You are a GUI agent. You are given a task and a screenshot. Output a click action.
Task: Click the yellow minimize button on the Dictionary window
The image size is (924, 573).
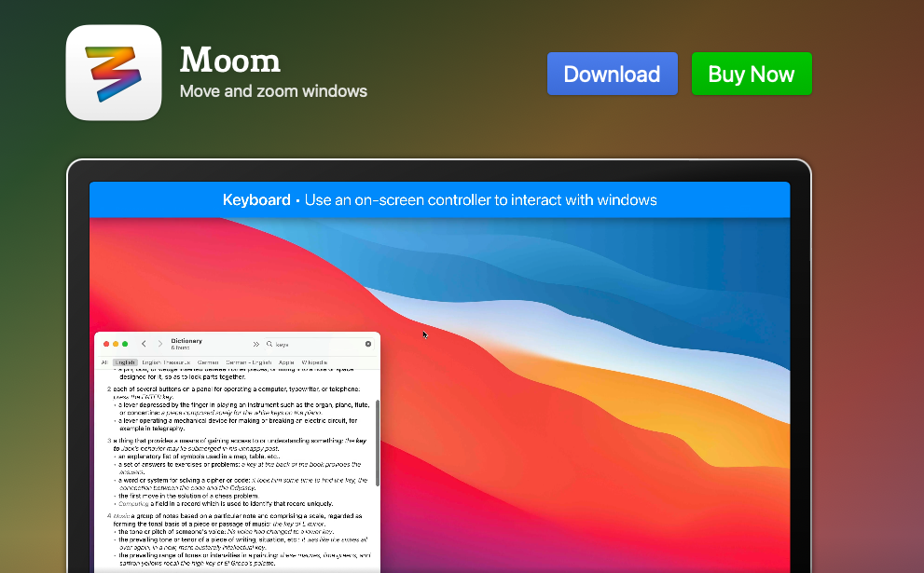115,343
